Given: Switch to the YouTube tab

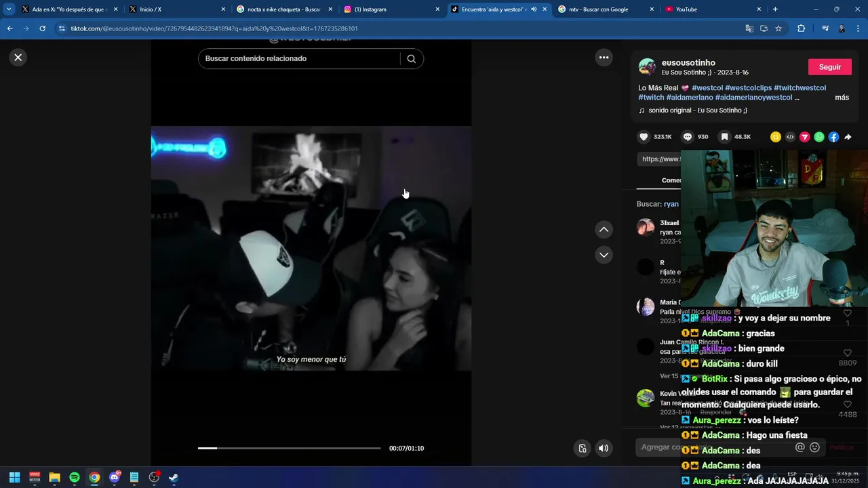Looking at the screenshot, I should pyautogui.click(x=711, y=9).
